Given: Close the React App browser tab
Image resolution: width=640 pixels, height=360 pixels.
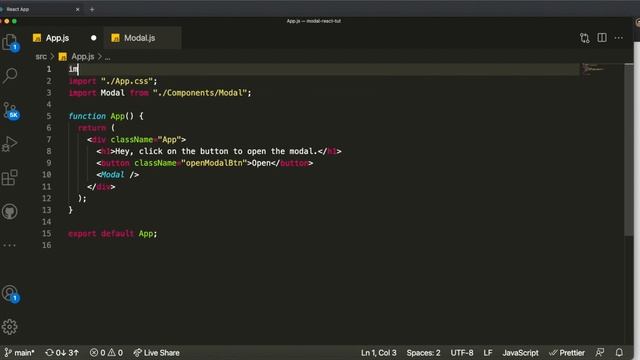Looking at the screenshot, I should 78,9.
